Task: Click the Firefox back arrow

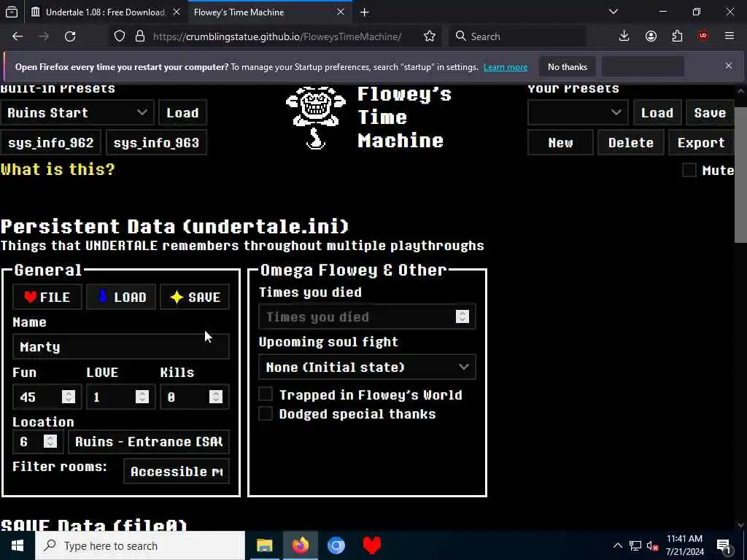Action: click(x=18, y=36)
